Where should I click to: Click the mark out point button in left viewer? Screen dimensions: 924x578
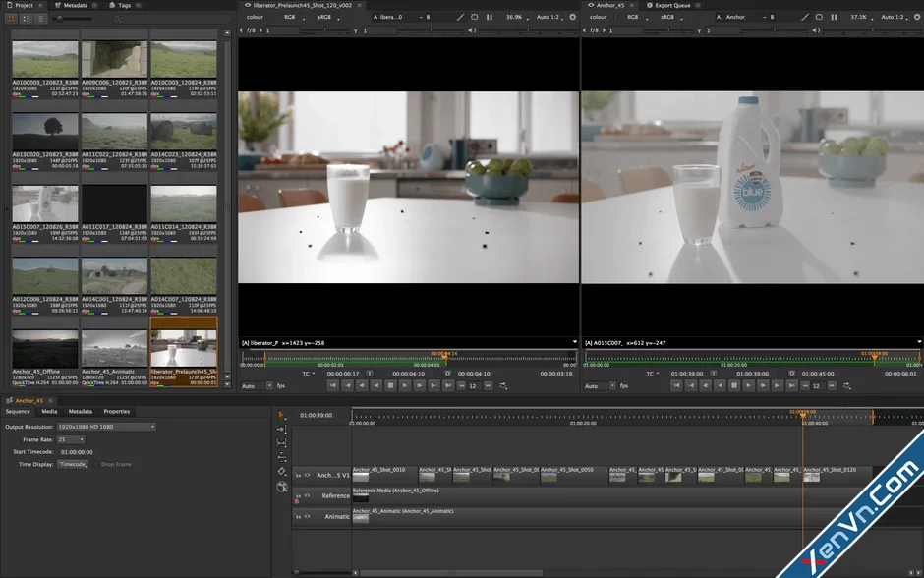(448, 374)
